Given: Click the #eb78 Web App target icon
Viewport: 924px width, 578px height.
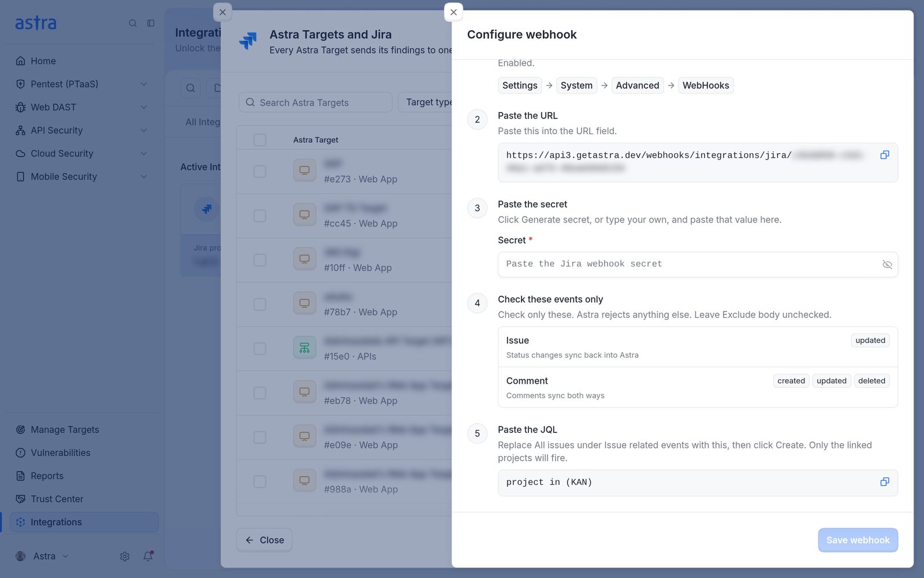Looking at the screenshot, I should tap(304, 392).
